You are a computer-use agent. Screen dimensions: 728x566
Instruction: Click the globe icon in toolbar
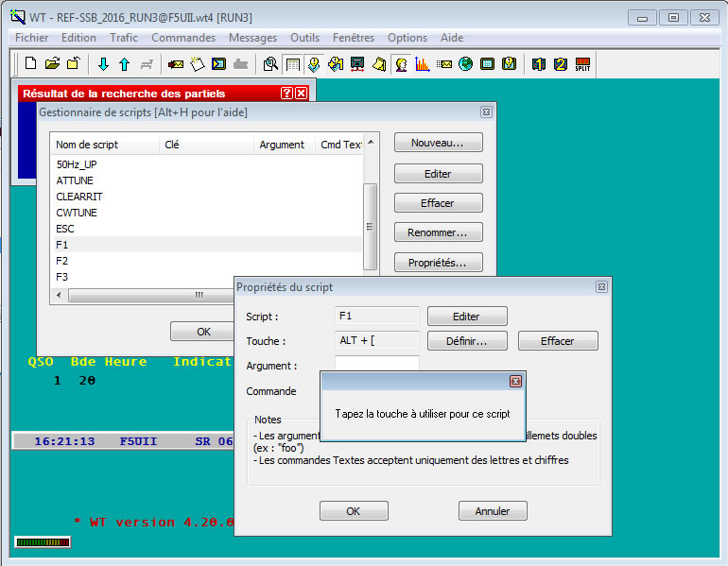click(x=465, y=64)
